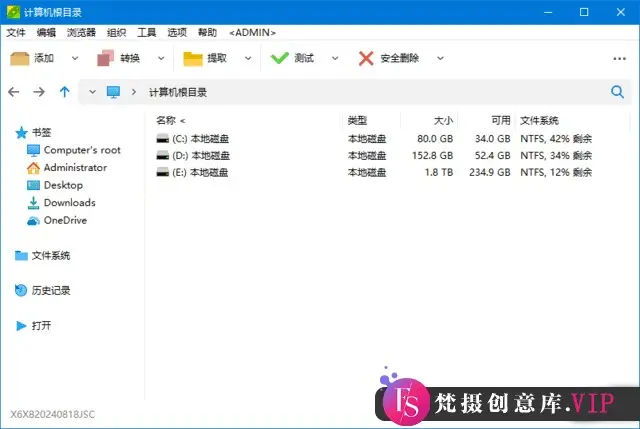Click the NTFS, 34% 剩余 cell
The height and width of the screenshot is (429, 640).
(x=556, y=156)
